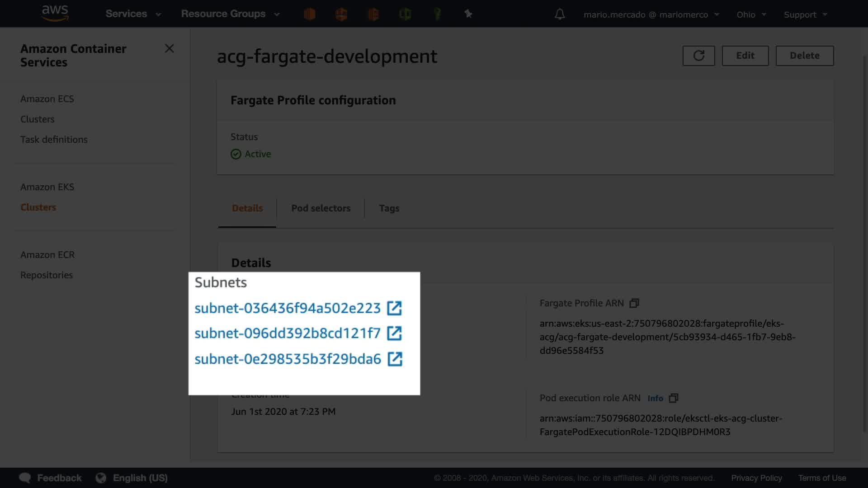Click the AWS logo home icon
This screenshot has width=868, height=488.
pyautogui.click(x=55, y=14)
